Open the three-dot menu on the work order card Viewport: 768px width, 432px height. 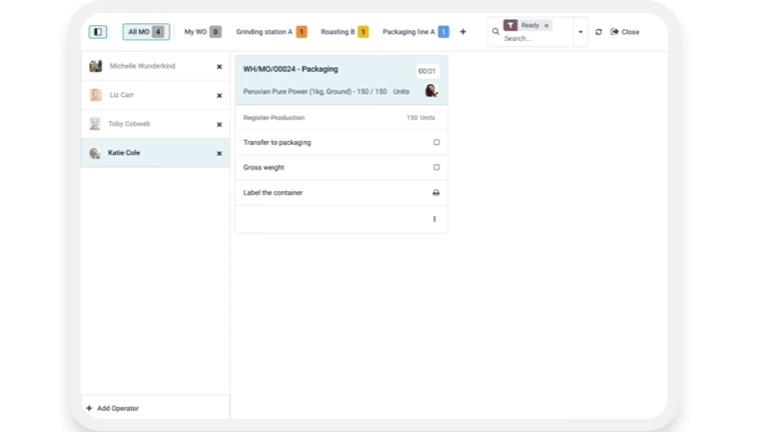tap(434, 219)
